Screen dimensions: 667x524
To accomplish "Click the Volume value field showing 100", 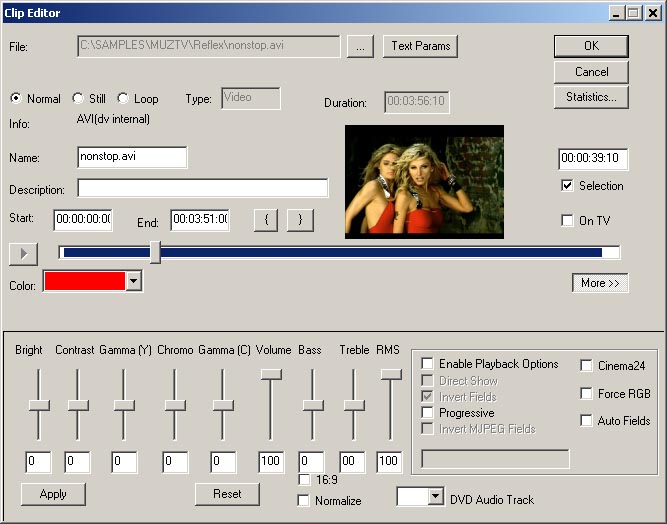I will [x=271, y=462].
